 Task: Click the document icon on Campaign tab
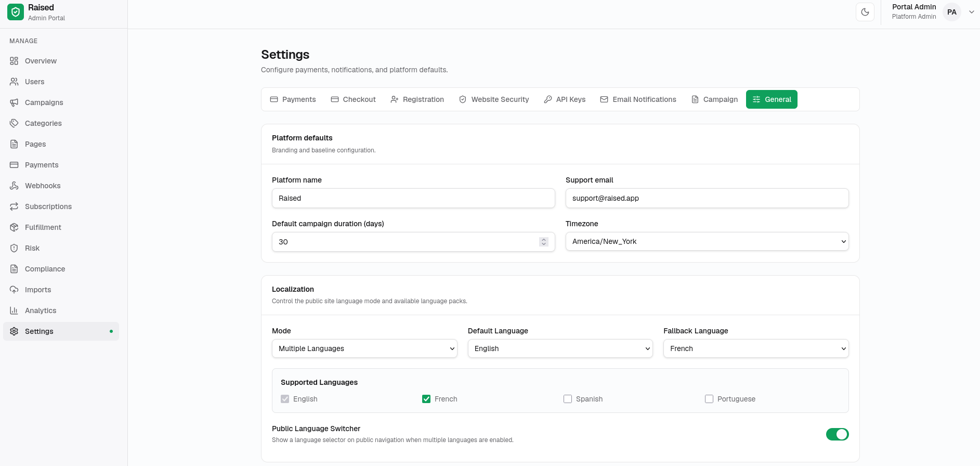(x=695, y=99)
